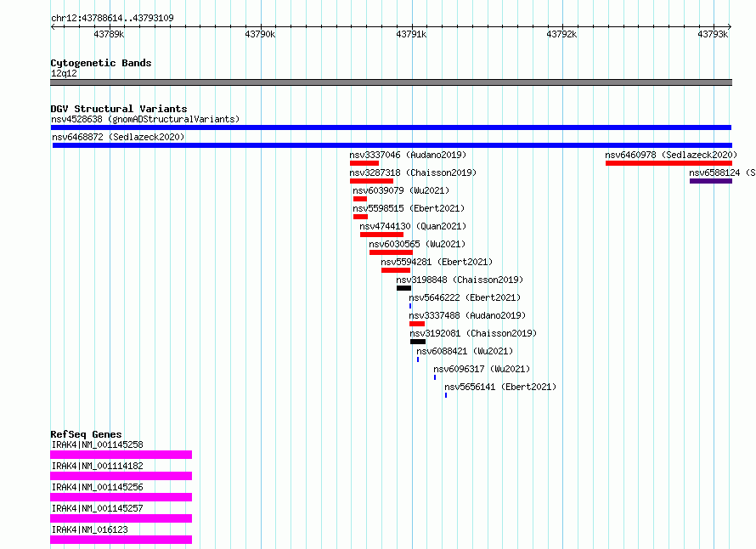Click the IRAK4|NM_001114182 label text
756x549 pixels.
click(98, 466)
